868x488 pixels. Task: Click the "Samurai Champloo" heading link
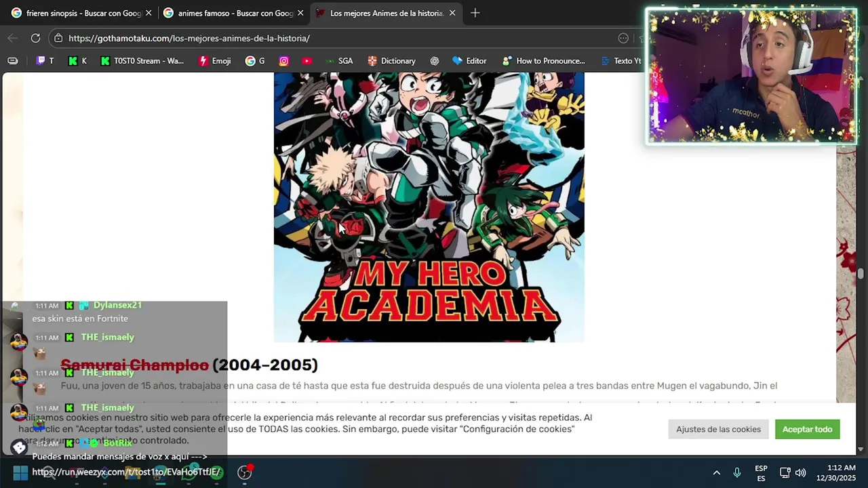tap(135, 365)
